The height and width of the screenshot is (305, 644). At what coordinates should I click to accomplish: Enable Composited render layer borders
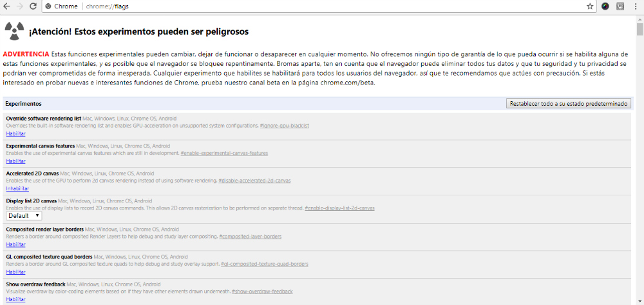pyautogui.click(x=15, y=244)
